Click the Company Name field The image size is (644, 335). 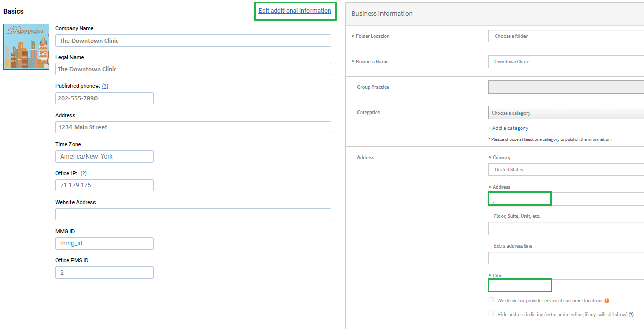tap(193, 41)
